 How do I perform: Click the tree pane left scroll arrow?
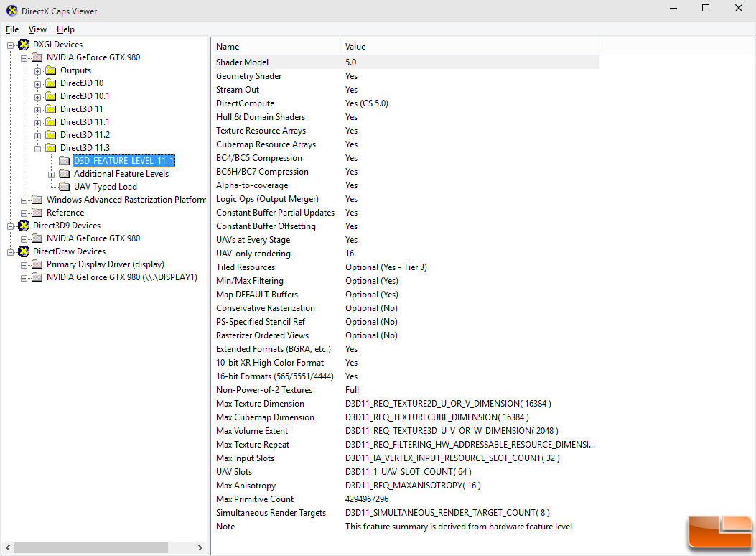(x=8, y=548)
